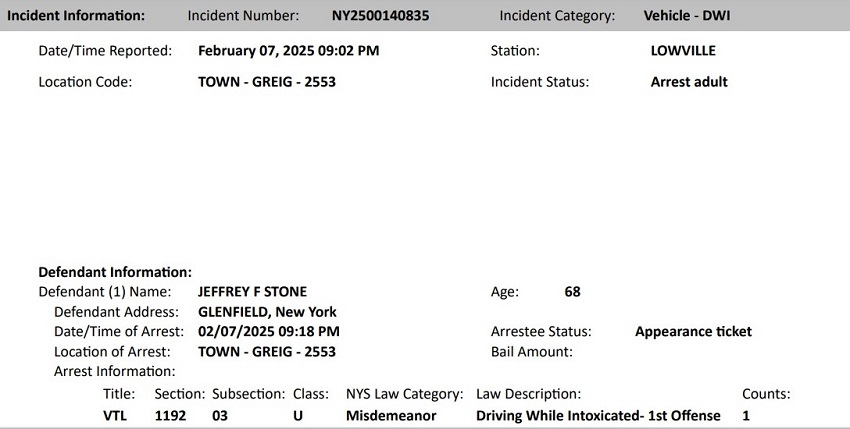The width and height of the screenshot is (850, 429).
Task: Click the age value 68
Action: [572, 292]
